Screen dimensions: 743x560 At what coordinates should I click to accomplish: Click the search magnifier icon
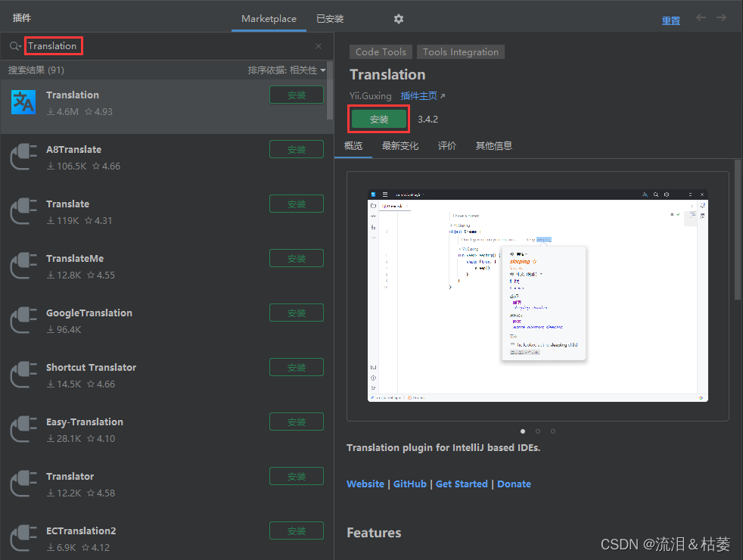(x=14, y=46)
